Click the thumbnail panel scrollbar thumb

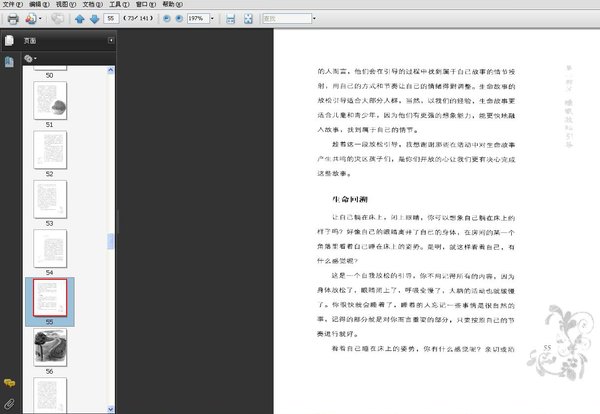(x=111, y=241)
